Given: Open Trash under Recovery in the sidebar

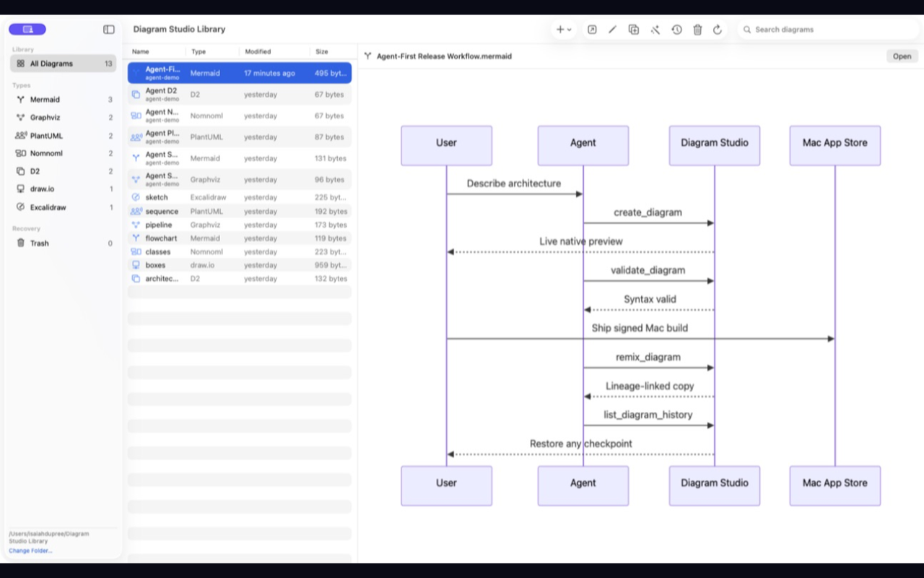Looking at the screenshot, I should click(63, 243).
